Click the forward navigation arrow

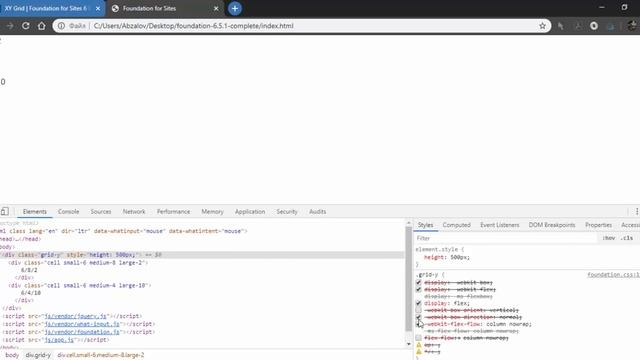pyautogui.click(x=10, y=26)
